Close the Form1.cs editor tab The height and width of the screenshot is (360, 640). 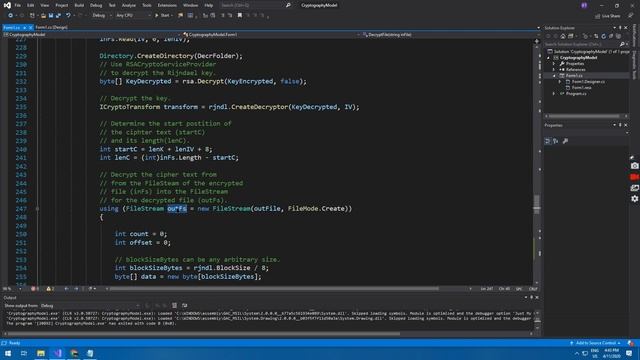[x=30, y=27]
